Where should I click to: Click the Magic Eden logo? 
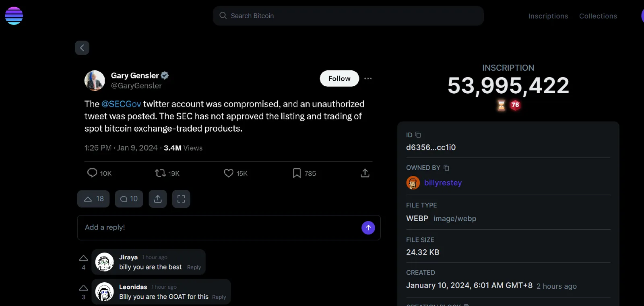click(14, 16)
